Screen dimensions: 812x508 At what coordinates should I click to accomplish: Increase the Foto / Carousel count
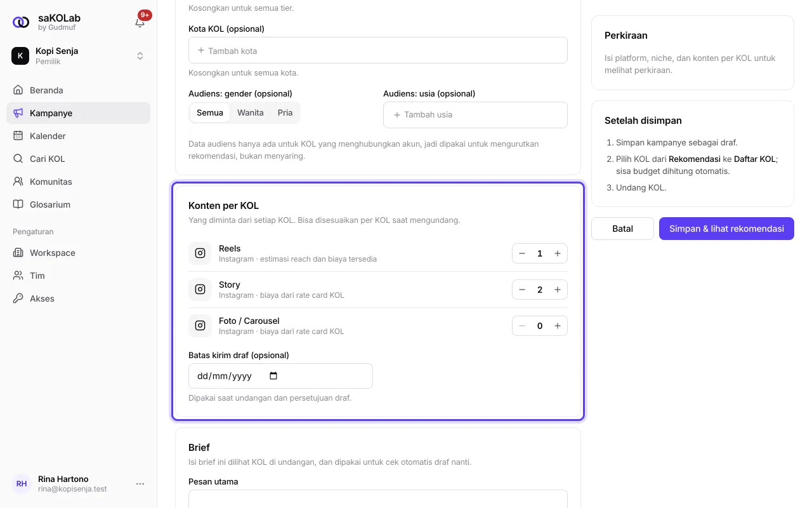coord(558,326)
